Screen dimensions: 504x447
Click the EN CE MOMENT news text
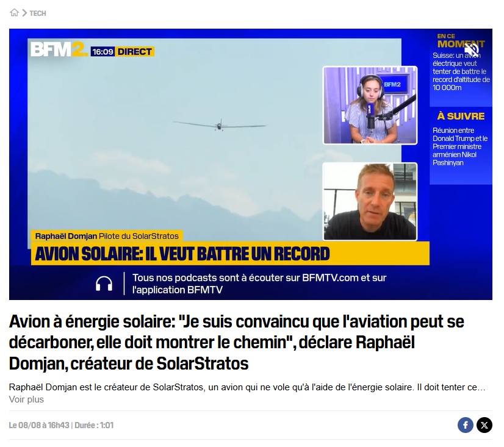click(461, 71)
